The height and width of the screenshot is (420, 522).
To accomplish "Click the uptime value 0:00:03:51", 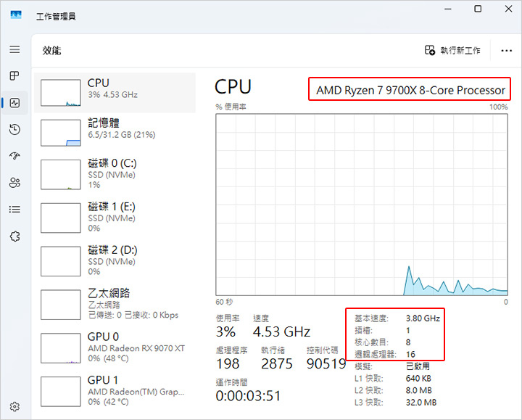I will pos(249,396).
